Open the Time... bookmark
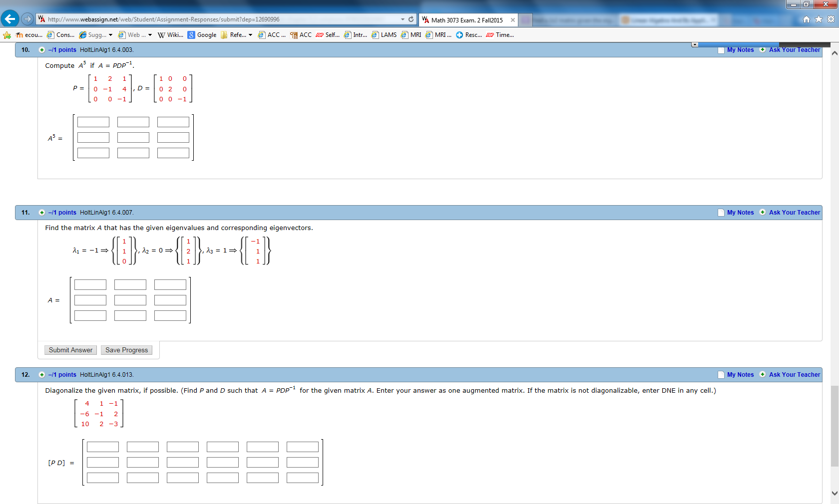Screen dimensions: 839x504 coord(500,35)
